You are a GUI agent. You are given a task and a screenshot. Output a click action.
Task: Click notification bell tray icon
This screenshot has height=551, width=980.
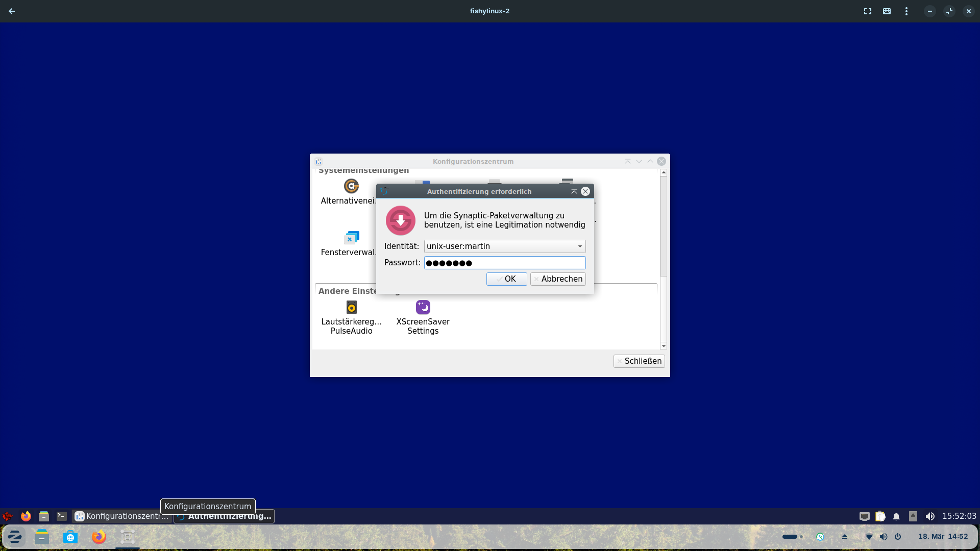[x=896, y=516]
